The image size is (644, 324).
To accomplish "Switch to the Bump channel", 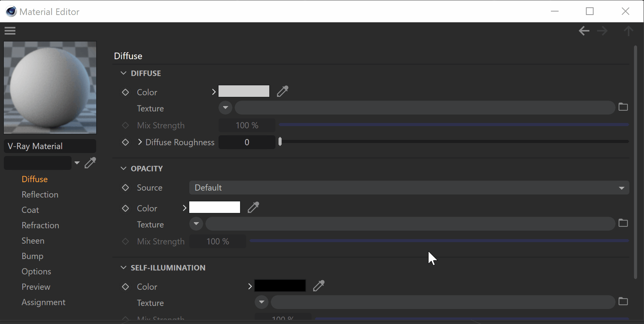I will pos(32,256).
